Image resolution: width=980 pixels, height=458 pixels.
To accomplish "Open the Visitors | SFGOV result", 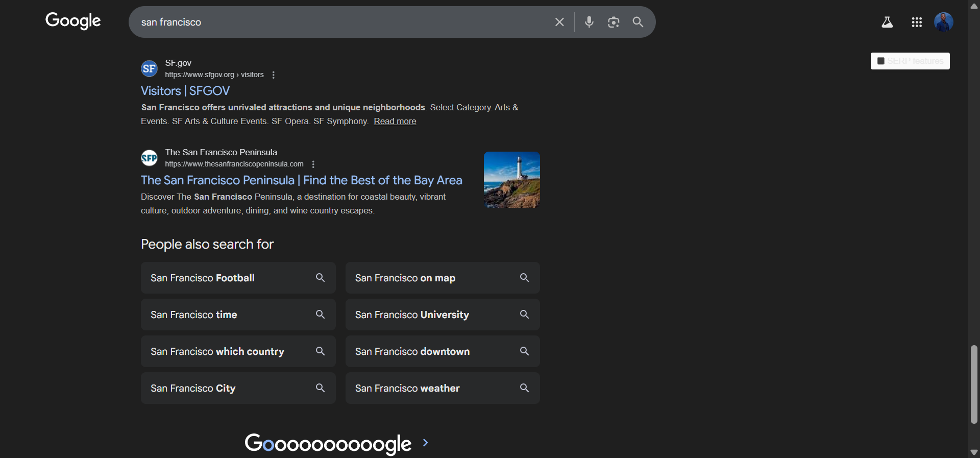I will (x=185, y=91).
